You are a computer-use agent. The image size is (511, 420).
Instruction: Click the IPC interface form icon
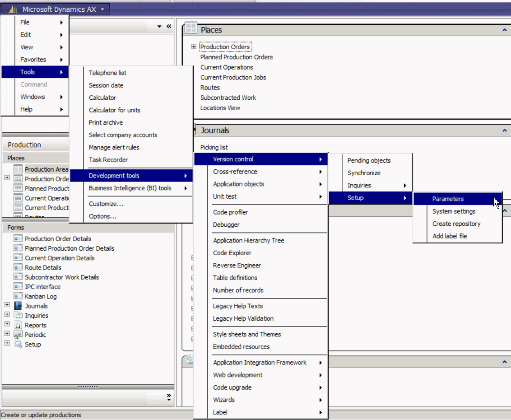[x=18, y=286]
